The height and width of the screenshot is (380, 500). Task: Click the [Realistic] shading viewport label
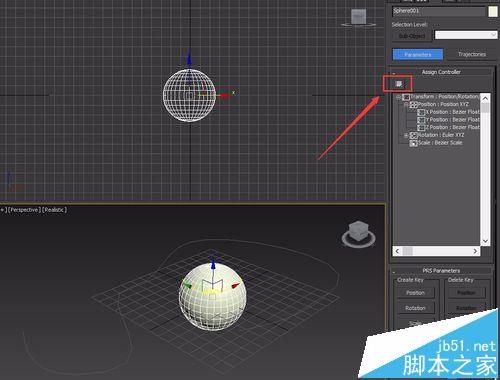[54, 210]
